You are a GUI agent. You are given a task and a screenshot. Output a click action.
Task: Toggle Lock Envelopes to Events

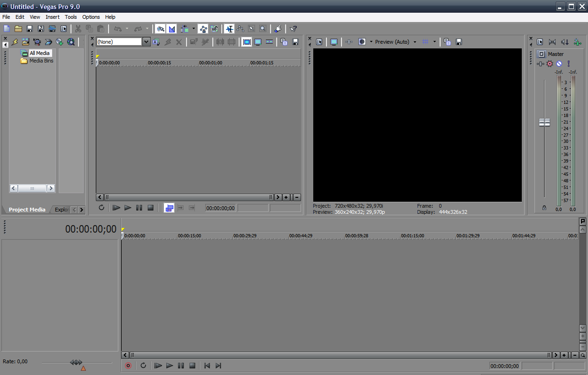[x=203, y=29]
